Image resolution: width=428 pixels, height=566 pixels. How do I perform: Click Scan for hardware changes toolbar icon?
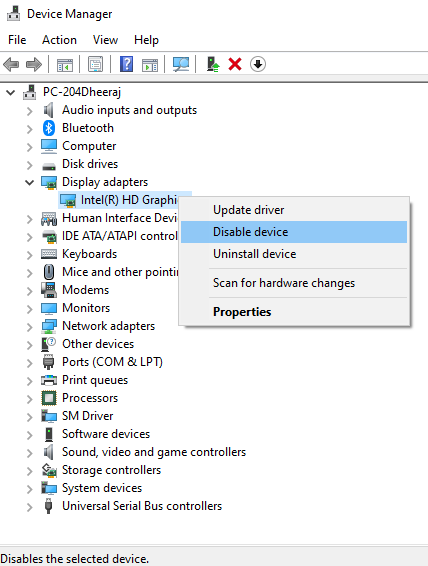tap(181, 65)
